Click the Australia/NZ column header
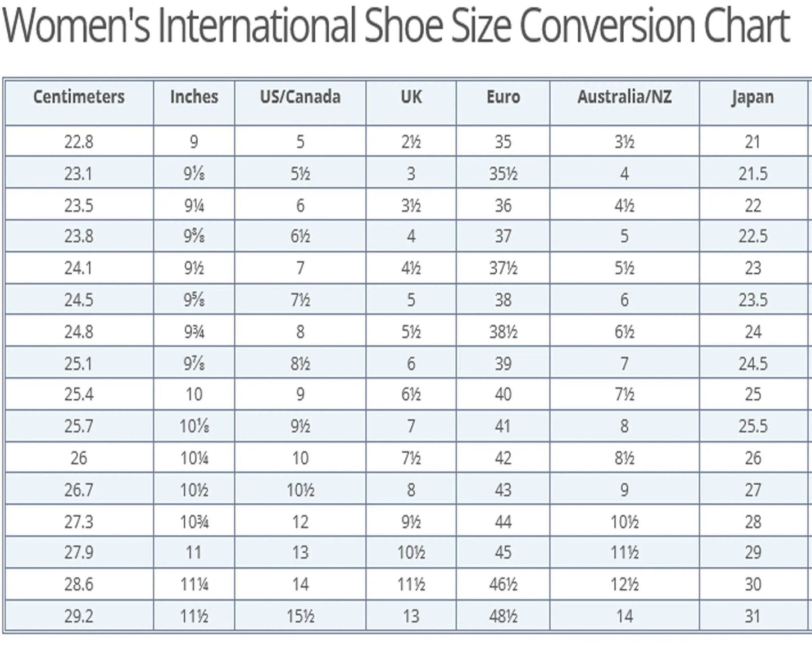The height and width of the screenshot is (650, 812). pyautogui.click(x=624, y=97)
